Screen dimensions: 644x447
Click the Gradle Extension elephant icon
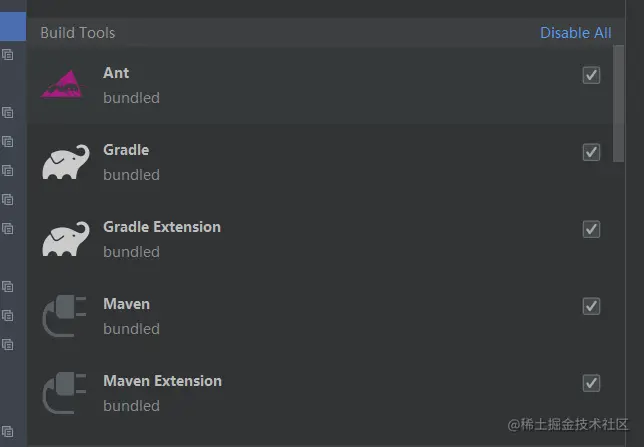click(66, 239)
